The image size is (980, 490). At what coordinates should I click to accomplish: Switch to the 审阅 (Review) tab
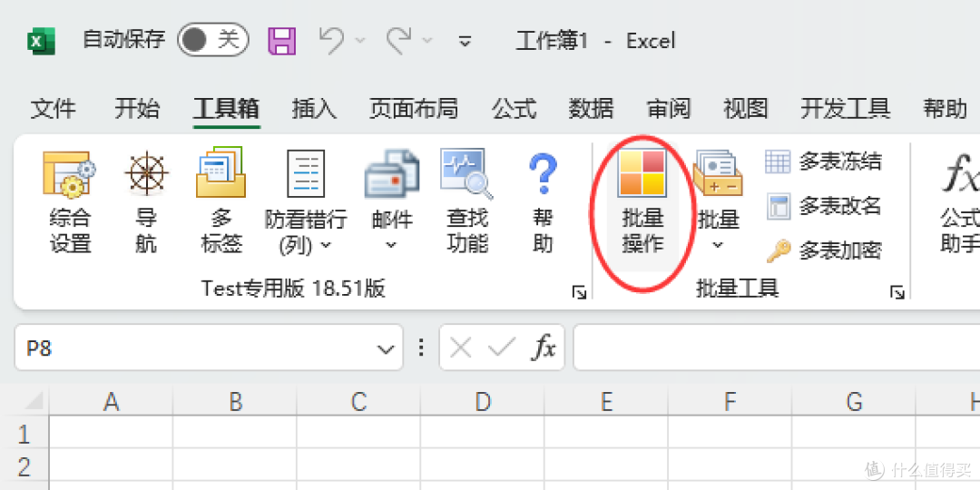coord(668,109)
